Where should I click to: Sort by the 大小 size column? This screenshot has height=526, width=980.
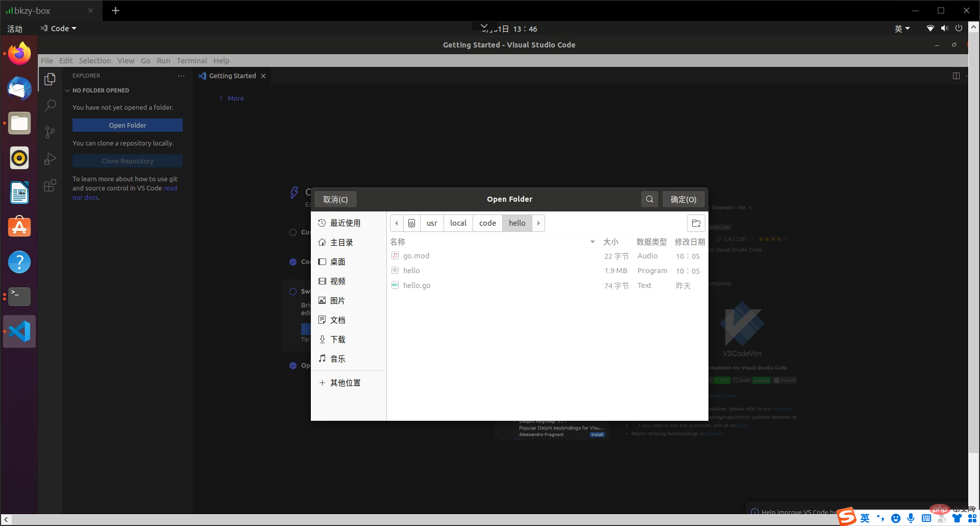click(610, 242)
